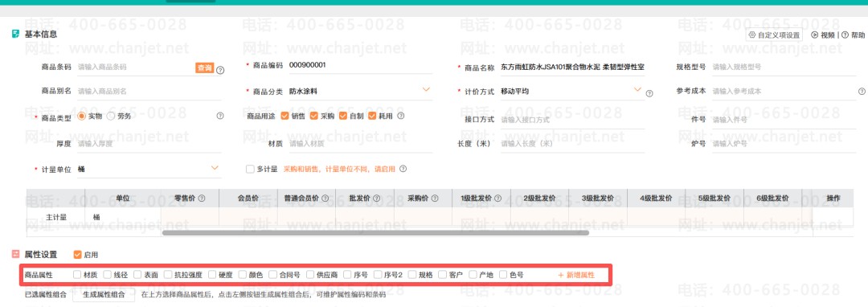
Task: Click the help icon in 普通会员价 column header
Action: click(x=325, y=198)
